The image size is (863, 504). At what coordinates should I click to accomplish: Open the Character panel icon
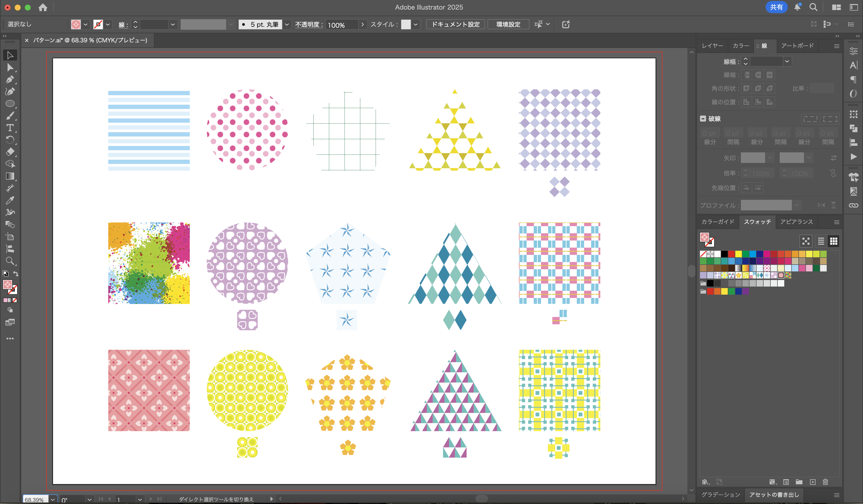coord(853,65)
